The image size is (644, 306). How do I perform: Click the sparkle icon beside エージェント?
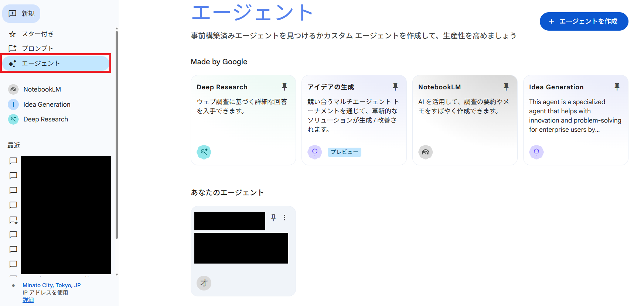(x=13, y=63)
